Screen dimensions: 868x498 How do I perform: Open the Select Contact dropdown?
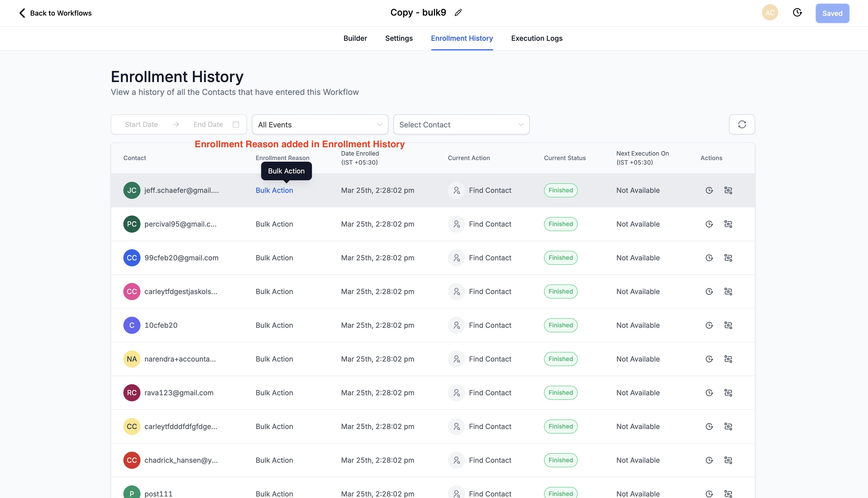tap(461, 124)
